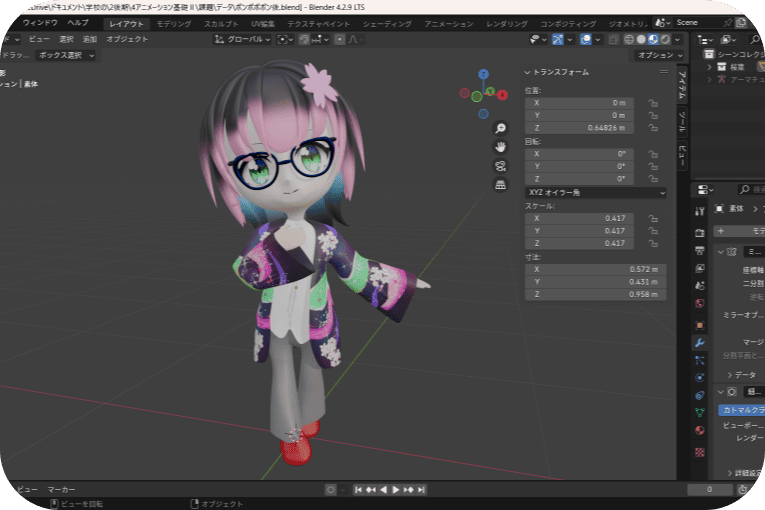Screen dimensions: 765x510
Task: Switch to the モデリング workspace tab
Action: [174, 23]
